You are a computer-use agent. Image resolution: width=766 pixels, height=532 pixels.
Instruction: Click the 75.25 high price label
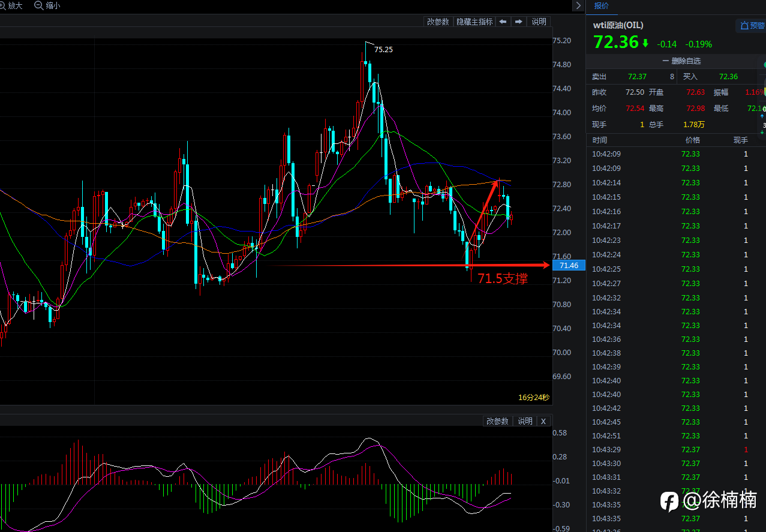pyautogui.click(x=384, y=50)
